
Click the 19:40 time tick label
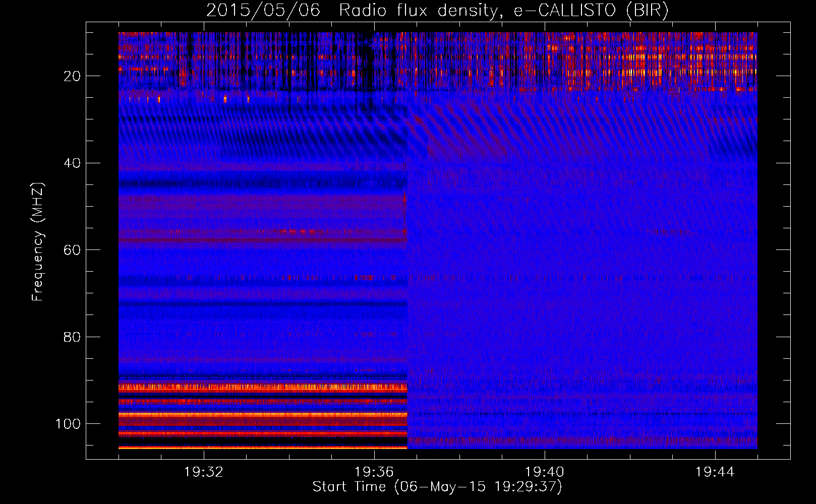tap(545, 472)
